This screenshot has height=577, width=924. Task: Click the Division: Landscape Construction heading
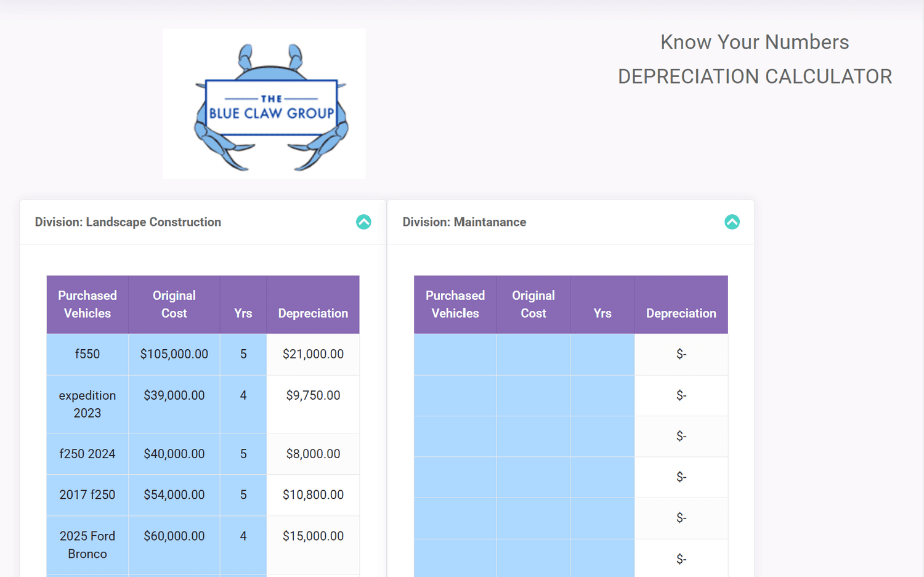(128, 222)
